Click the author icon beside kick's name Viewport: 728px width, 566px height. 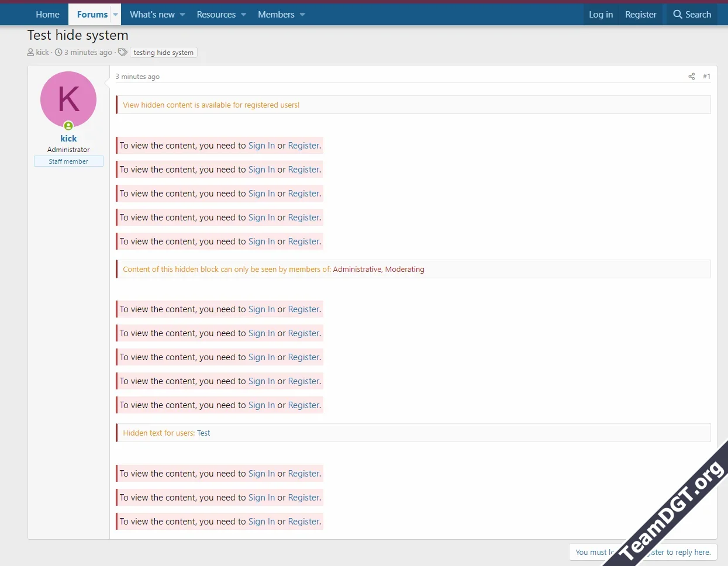tap(30, 52)
